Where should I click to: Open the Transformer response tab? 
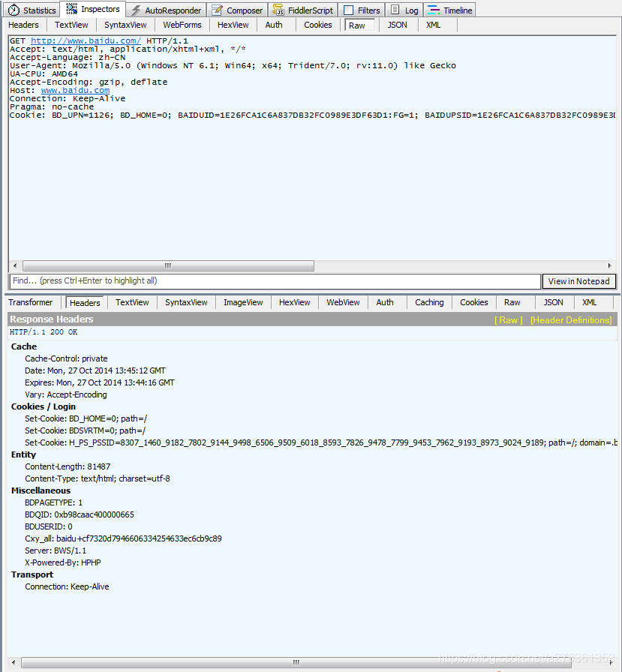pyautogui.click(x=31, y=302)
